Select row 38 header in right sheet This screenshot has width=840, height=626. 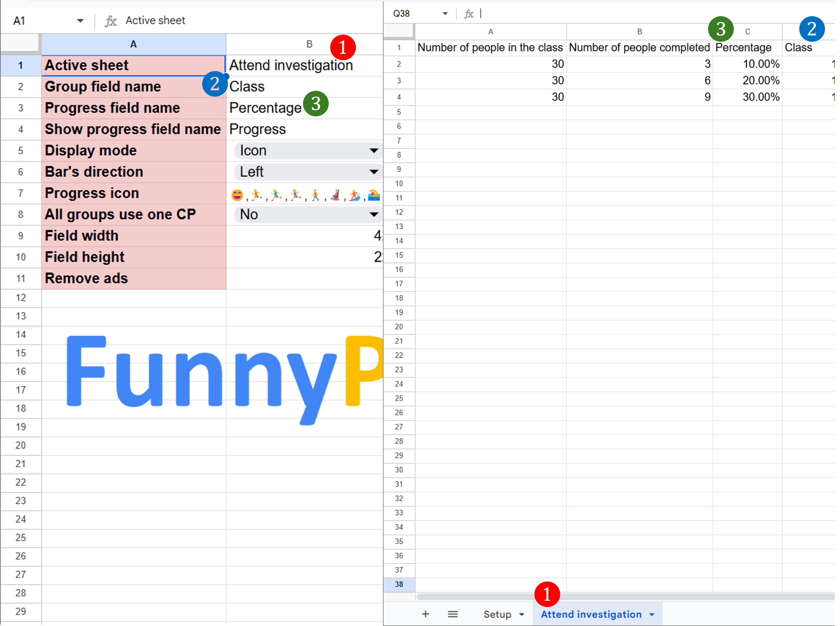click(x=399, y=584)
